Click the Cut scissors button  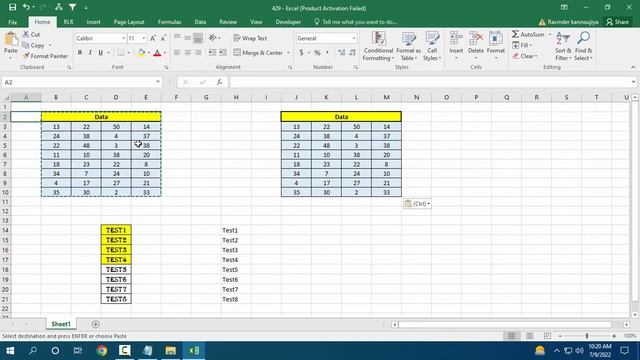point(31,35)
